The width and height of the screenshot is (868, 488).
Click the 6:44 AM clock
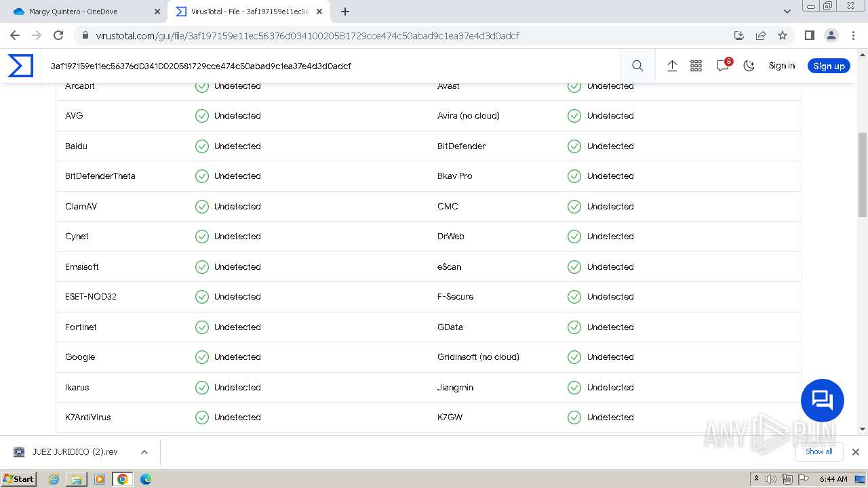point(833,479)
